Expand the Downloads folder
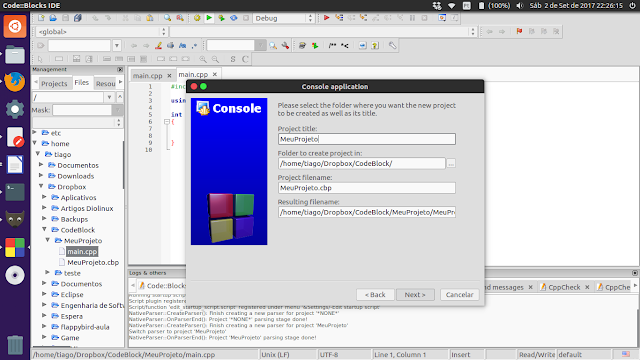640x360 pixels. click(x=41, y=176)
